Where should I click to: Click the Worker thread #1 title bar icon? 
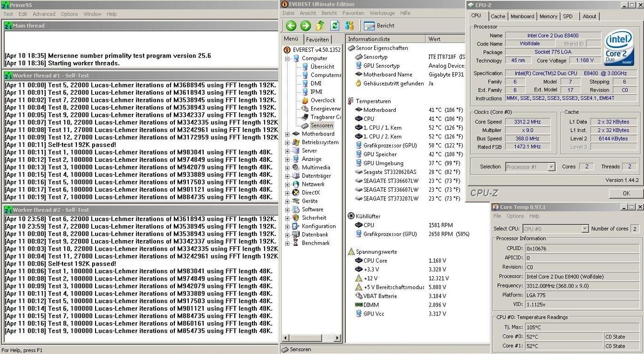tap(8, 75)
